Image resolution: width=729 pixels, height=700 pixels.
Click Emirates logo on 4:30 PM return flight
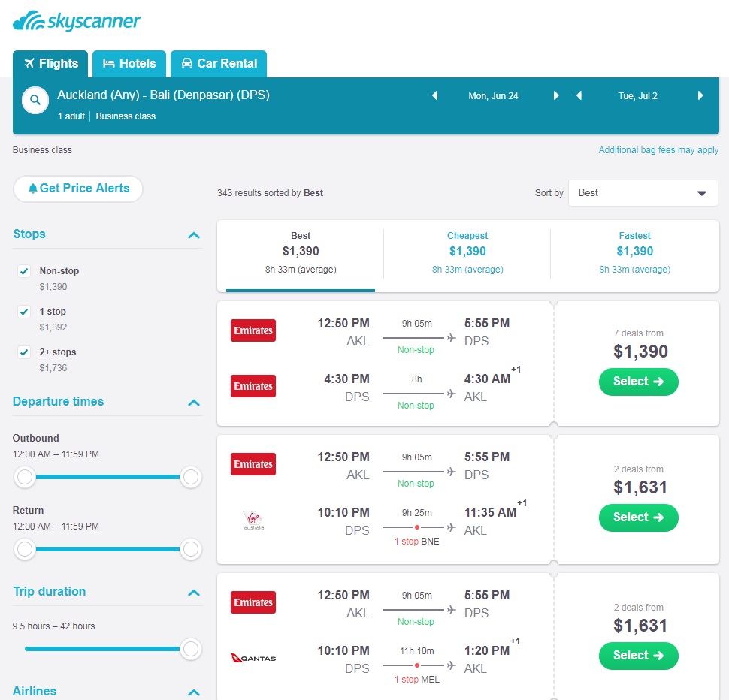coord(253,386)
